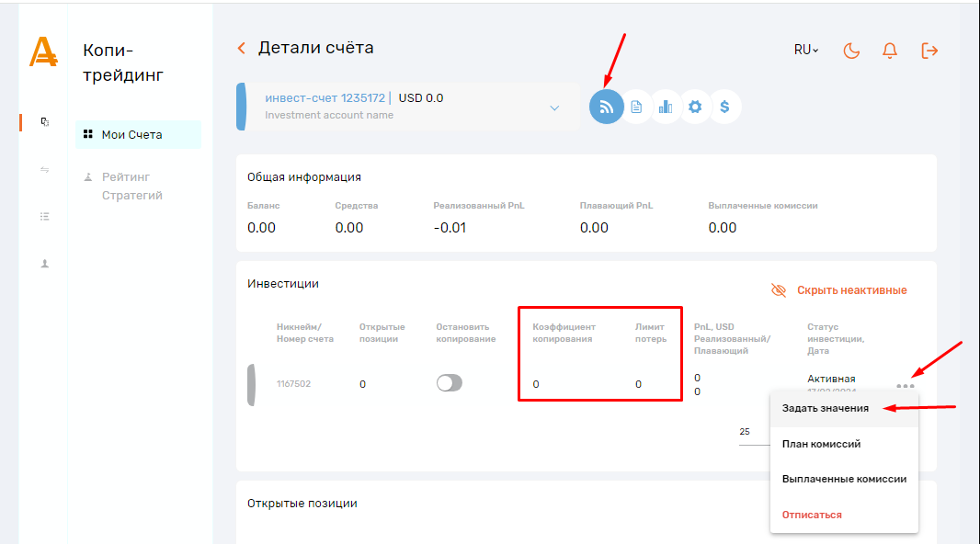Open subscriptions via the RSS icon
This screenshot has height=544, width=980.
point(606,107)
